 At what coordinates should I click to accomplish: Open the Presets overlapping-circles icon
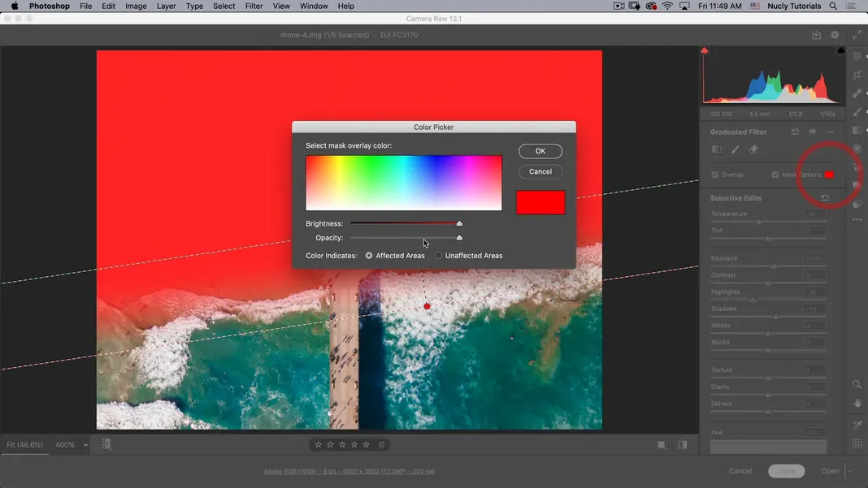[857, 204]
